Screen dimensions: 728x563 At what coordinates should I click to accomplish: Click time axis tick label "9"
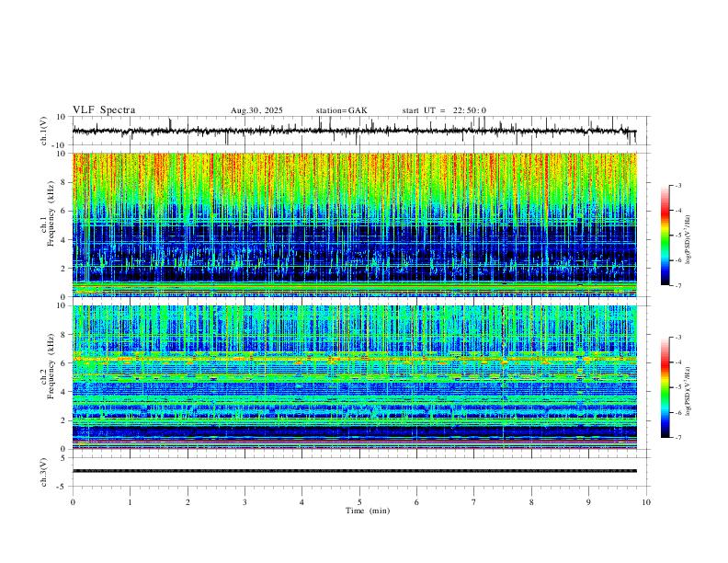pyautogui.click(x=588, y=502)
